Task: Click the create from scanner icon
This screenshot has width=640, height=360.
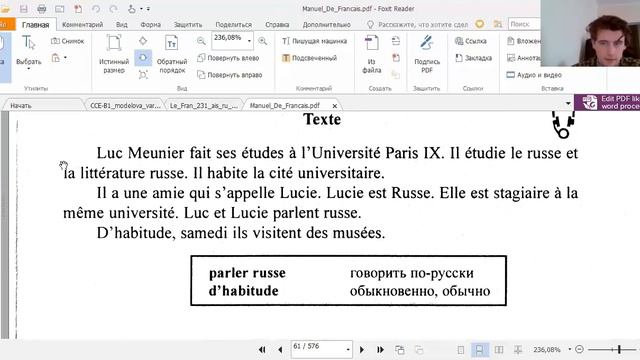Action: 396,41
